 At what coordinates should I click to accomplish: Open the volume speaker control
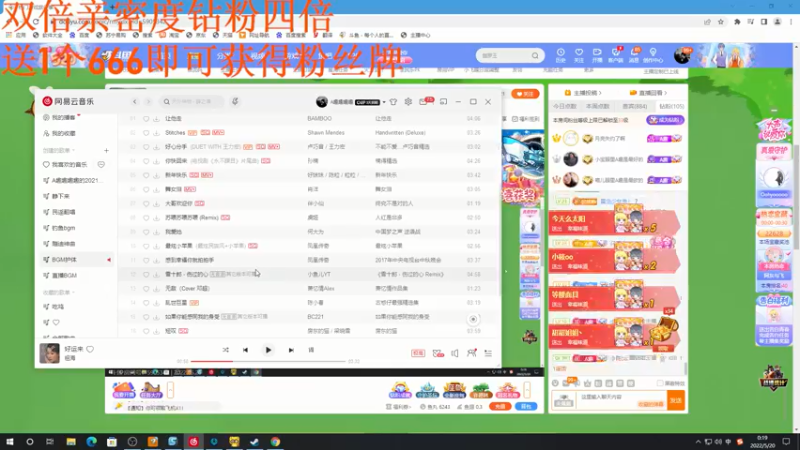tap(455, 353)
